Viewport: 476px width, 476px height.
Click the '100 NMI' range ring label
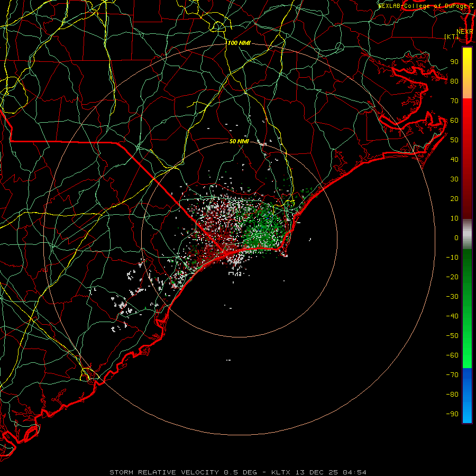[x=239, y=43]
